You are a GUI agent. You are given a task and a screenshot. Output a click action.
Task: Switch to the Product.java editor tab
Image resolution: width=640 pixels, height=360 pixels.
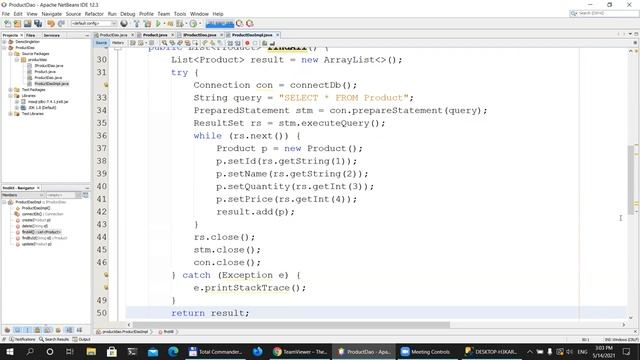pos(155,35)
